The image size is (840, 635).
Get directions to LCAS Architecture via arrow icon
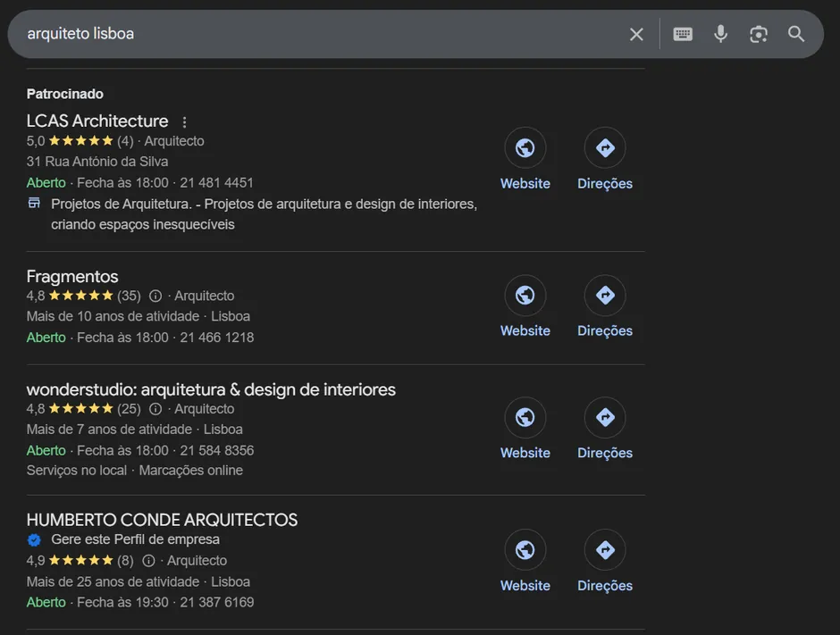pyautogui.click(x=605, y=147)
